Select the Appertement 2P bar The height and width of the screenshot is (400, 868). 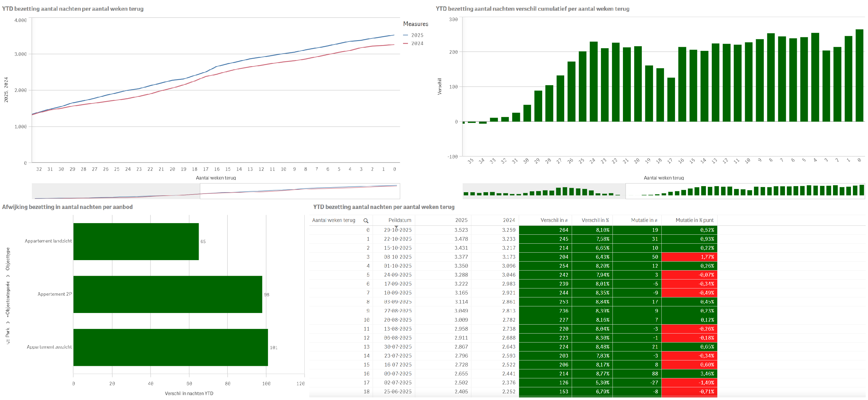(x=168, y=294)
